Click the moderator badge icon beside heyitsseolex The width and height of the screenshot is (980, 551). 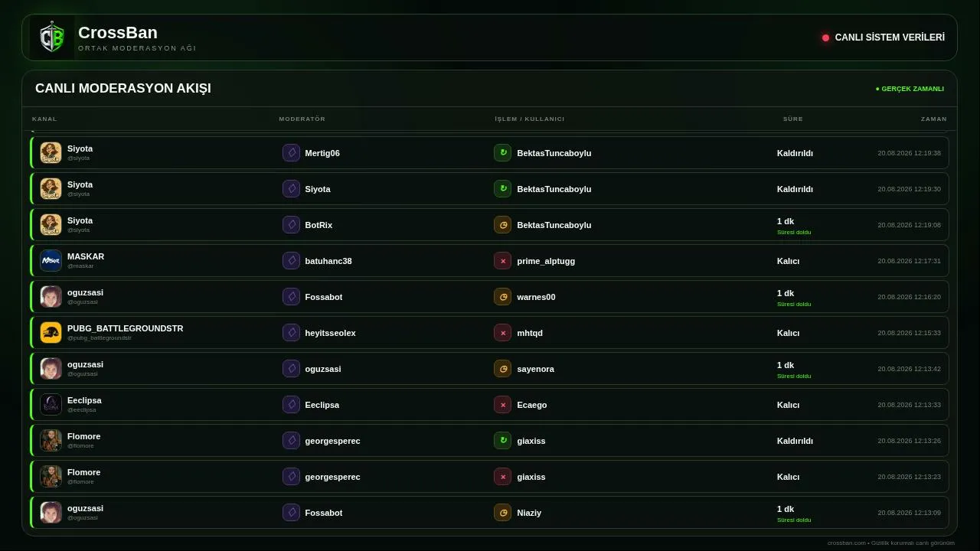point(291,333)
